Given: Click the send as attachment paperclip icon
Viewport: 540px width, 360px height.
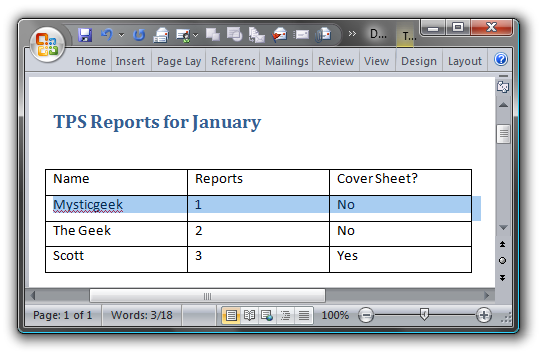Looking at the screenshot, I should tap(323, 35).
